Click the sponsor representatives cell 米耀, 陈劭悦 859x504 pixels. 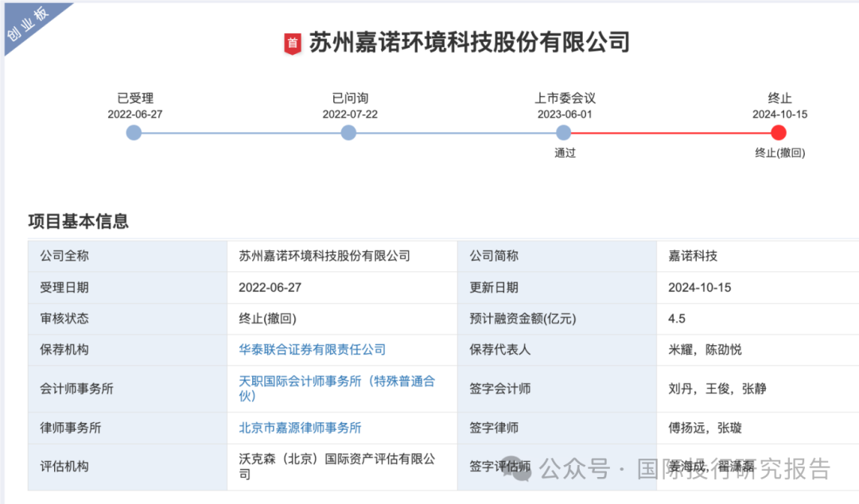(758, 350)
